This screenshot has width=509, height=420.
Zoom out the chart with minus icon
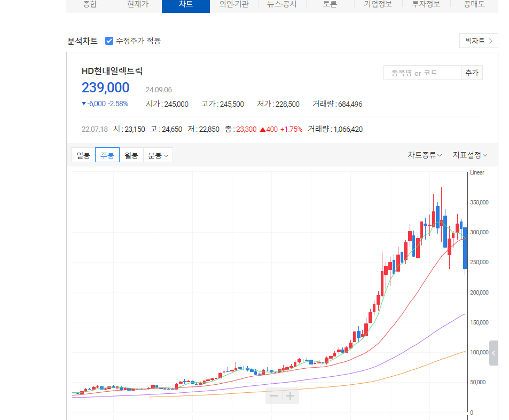pos(273,396)
